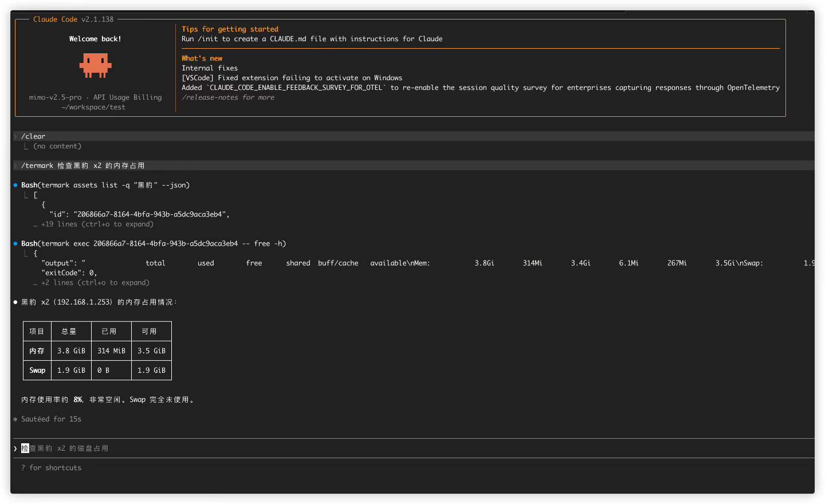
Task: Click the "Internal fixes" release note
Action: click(x=210, y=68)
